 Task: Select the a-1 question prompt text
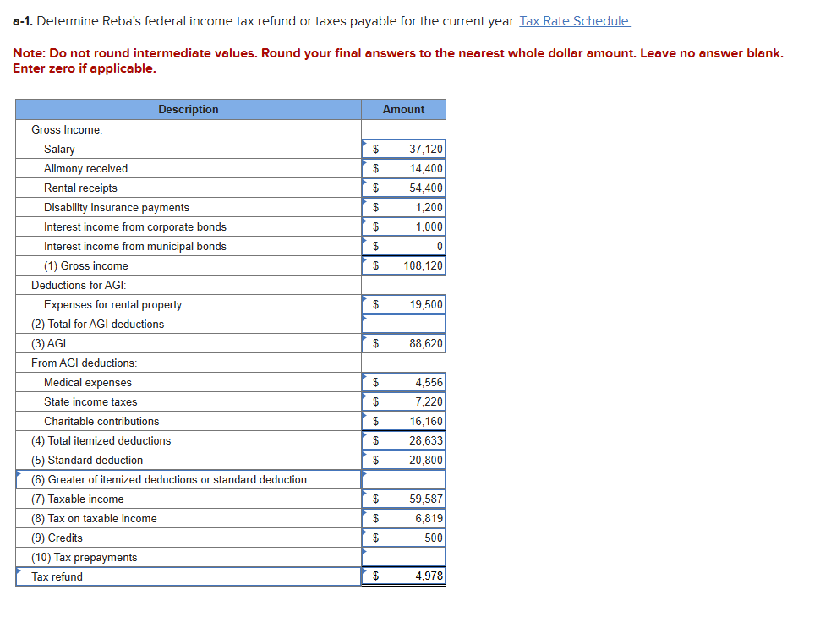(265, 21)
